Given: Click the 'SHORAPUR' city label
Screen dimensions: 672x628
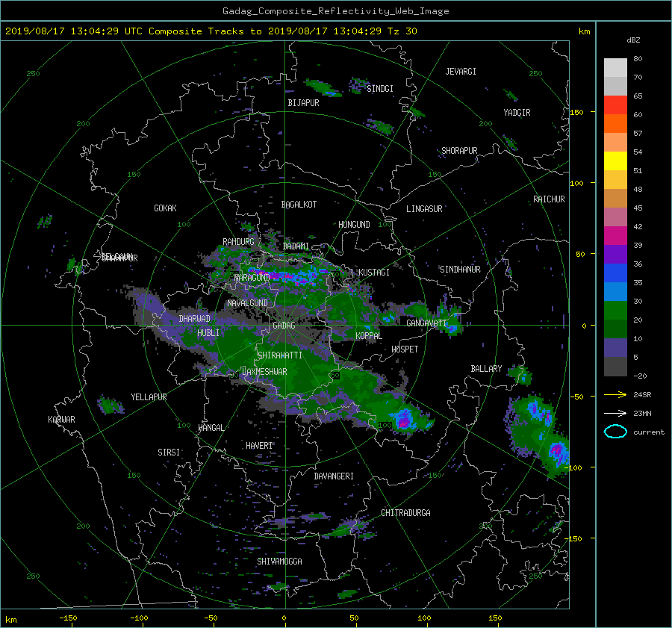Looking at the screenshot, I should 459,151.
